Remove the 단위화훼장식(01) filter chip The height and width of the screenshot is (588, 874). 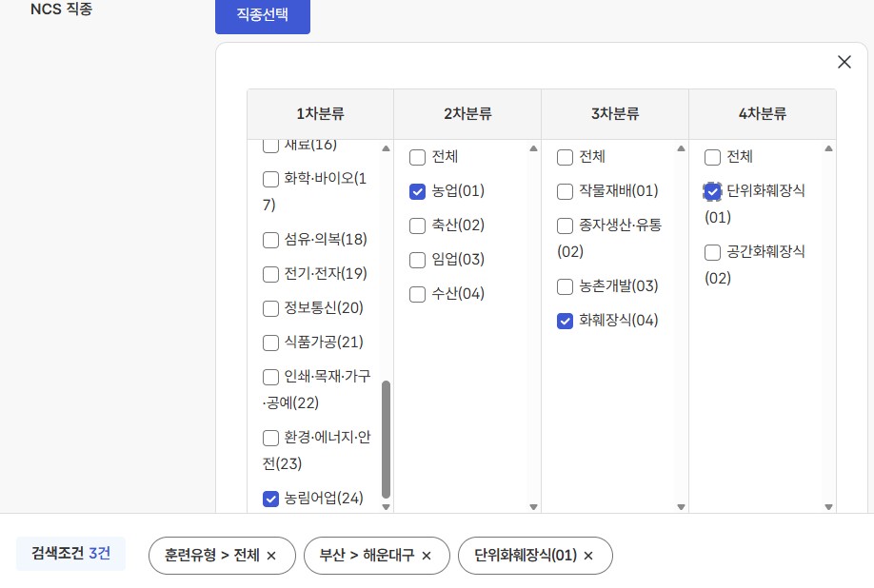click(x=588, y=556)
